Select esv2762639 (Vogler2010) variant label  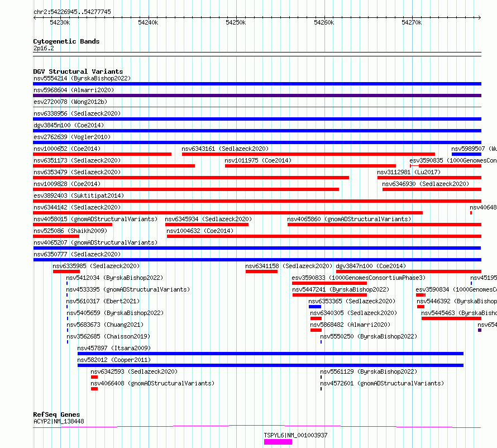(x=72, y=137)
